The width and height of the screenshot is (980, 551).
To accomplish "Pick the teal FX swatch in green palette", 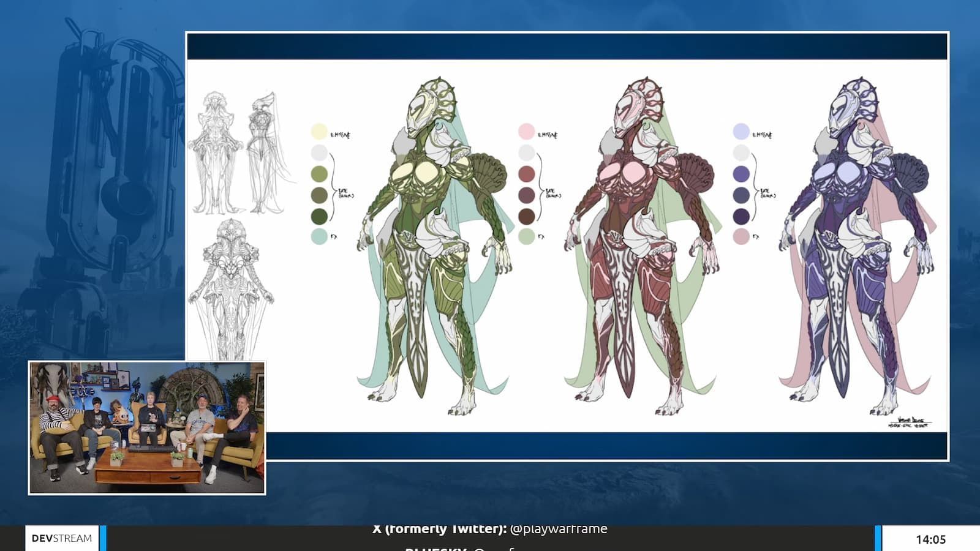I will pyautogui.click(x=319, y=236).
